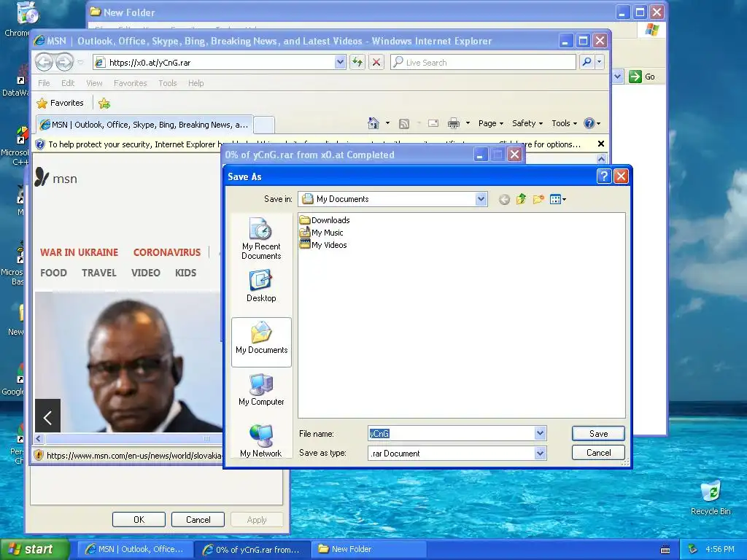
Task: Click the File name input field
Action: 451,433
